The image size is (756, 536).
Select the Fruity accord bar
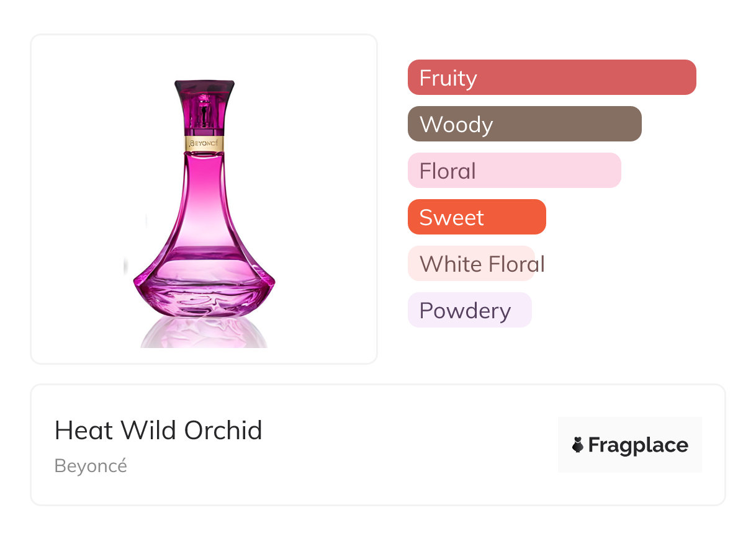click(551, 78)
